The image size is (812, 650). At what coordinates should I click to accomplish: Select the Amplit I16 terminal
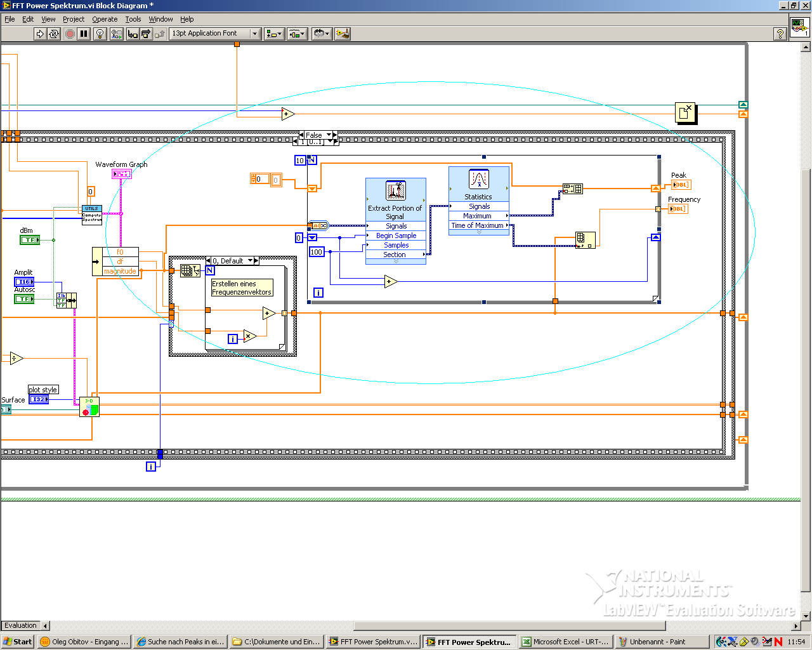pyautogui.click(x=24, y=282)
